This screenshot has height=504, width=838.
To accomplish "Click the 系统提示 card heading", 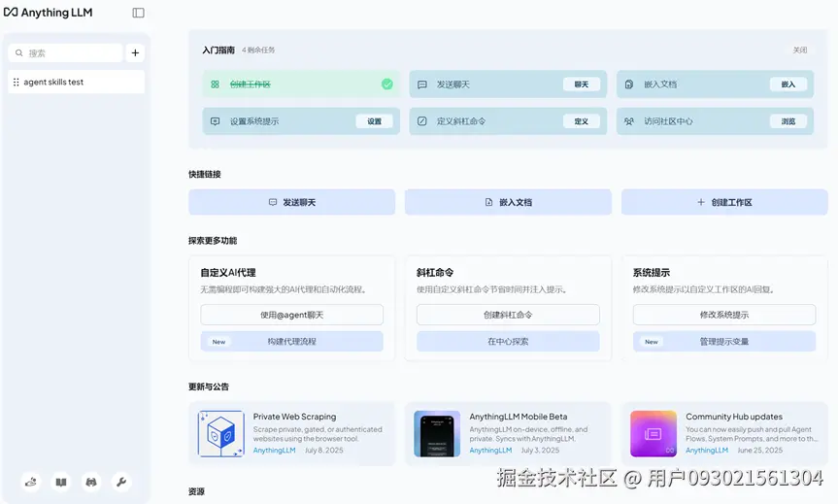I will pyautogui.click(x=652, y=273).
